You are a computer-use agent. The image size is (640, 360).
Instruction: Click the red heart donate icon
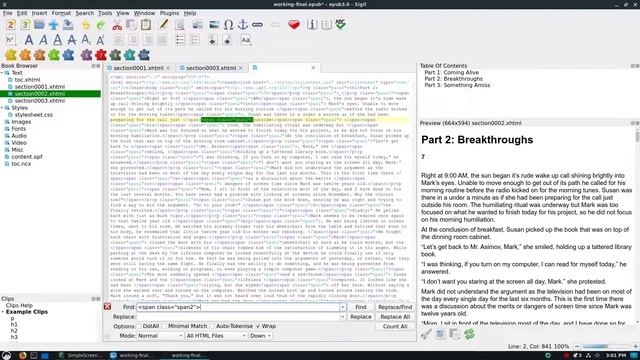point(294,25)
